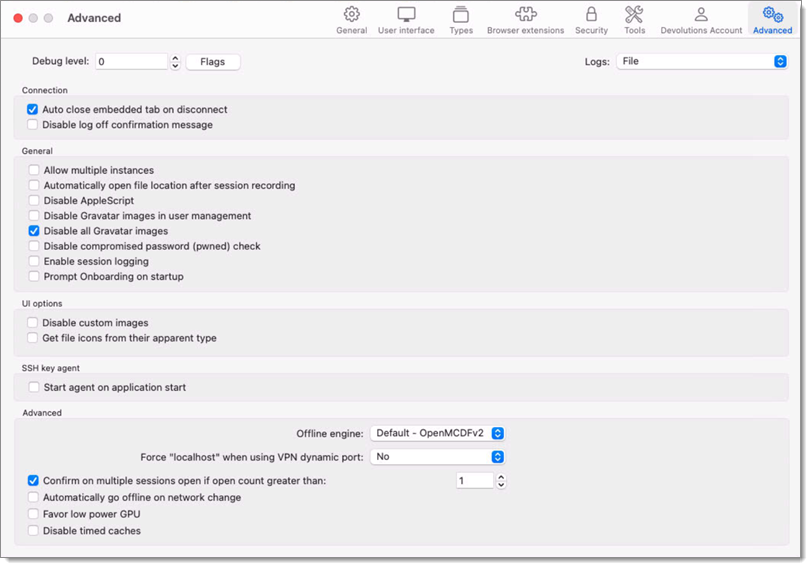
Task: Open Browser extensions puzzle icon
Action: click(x=526, y=14)
